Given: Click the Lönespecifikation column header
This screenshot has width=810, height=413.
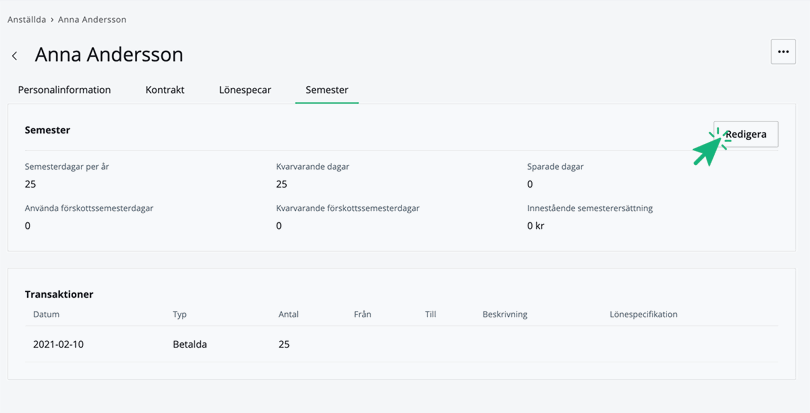Looking at the screenshot, I should (643, 314).
